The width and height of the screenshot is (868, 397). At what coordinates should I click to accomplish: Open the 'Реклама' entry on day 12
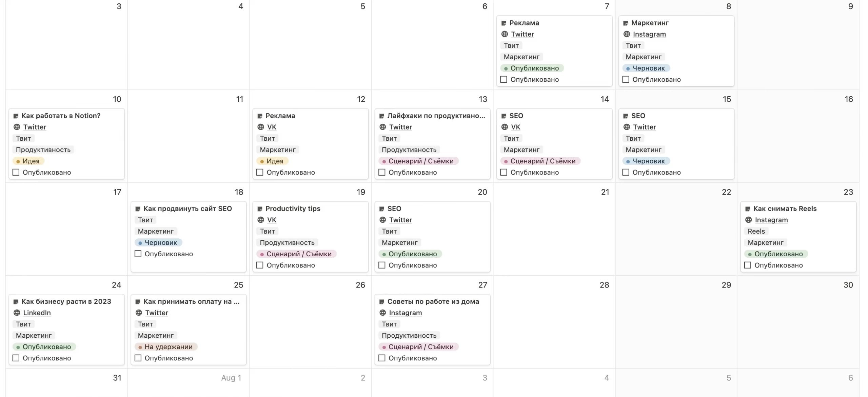tap(280, 115)
